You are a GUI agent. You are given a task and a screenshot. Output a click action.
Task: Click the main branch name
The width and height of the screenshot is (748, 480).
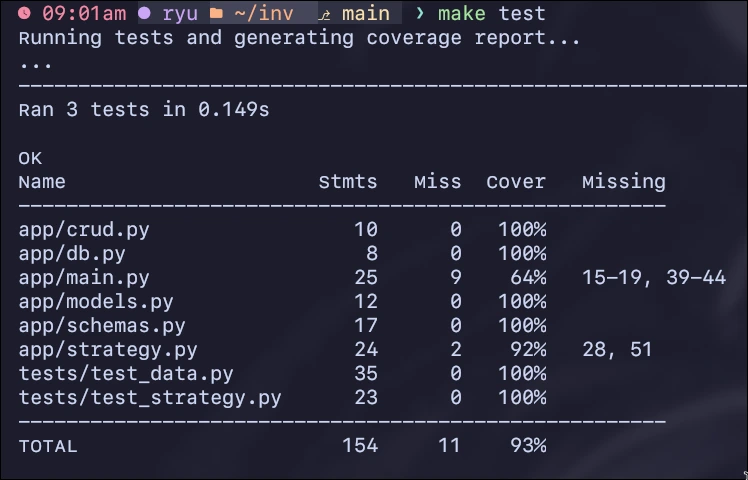coord(366,13)
